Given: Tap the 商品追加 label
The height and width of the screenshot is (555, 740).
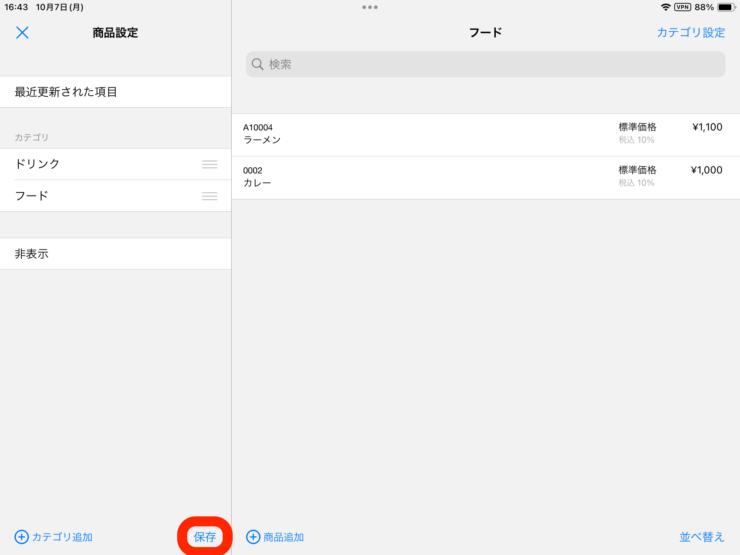Looking at the screenshot, I should 284,537.
